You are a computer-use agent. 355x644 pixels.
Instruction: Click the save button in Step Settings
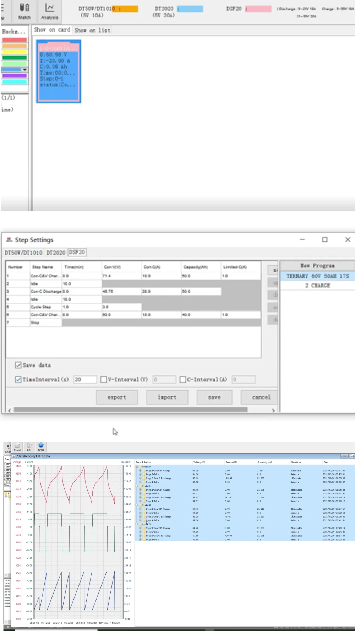pyautogui.click(x=214, y=397)
